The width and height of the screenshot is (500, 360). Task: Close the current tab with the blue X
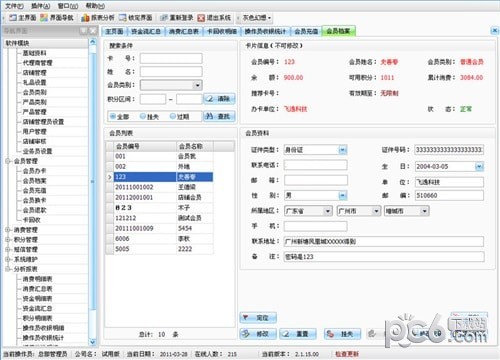pyautogui.click(x=495, y=31)
